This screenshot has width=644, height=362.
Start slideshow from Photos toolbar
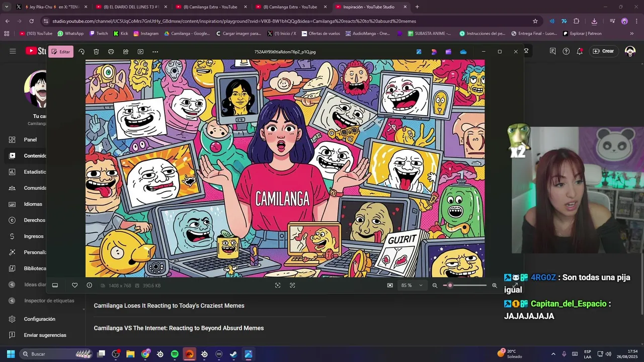coord(140,52)
